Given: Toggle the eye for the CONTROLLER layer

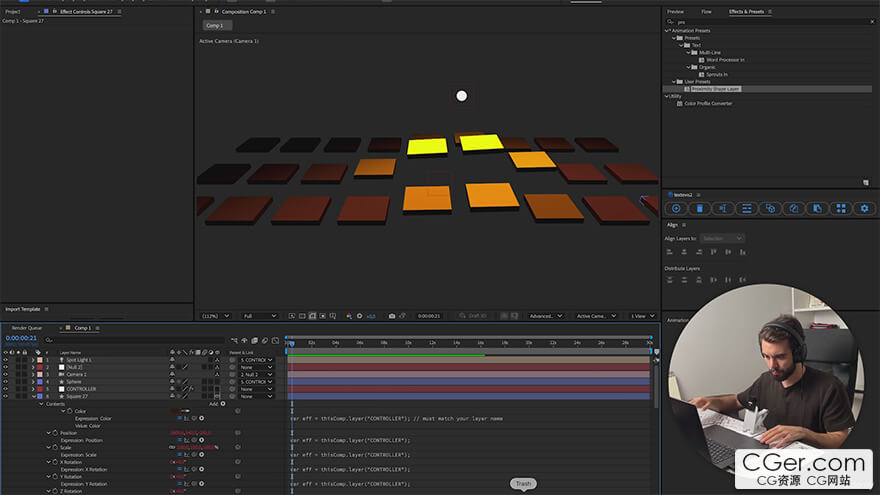Looking at the screenshot, I should 5,389.
